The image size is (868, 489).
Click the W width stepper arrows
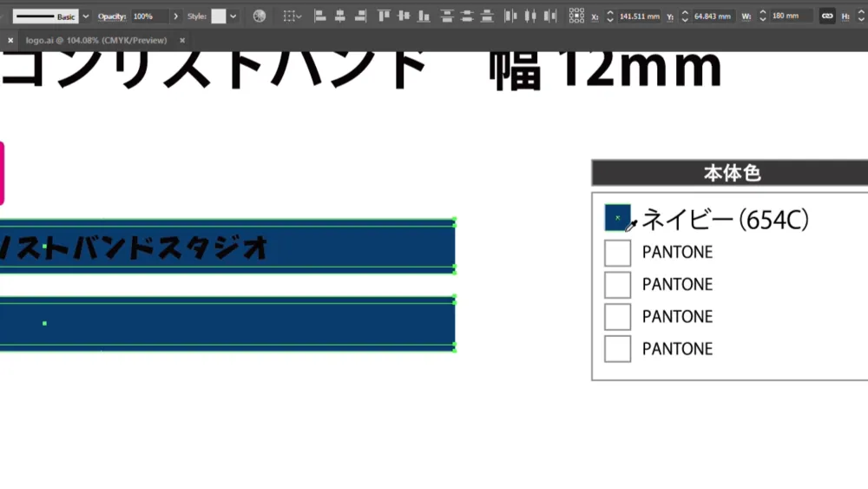(x=763, y=17)
